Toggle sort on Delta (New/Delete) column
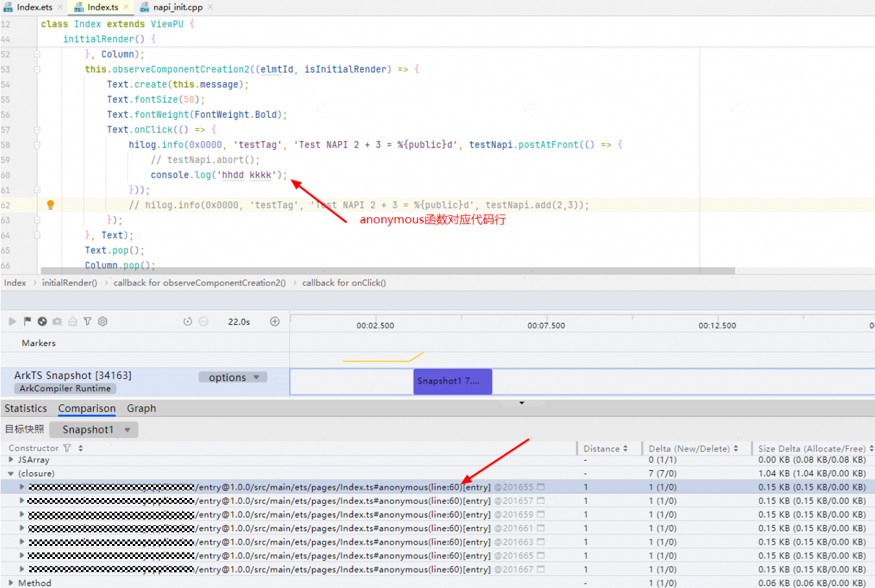This screenshot has width=875, height=588. [x=736, y=448]
